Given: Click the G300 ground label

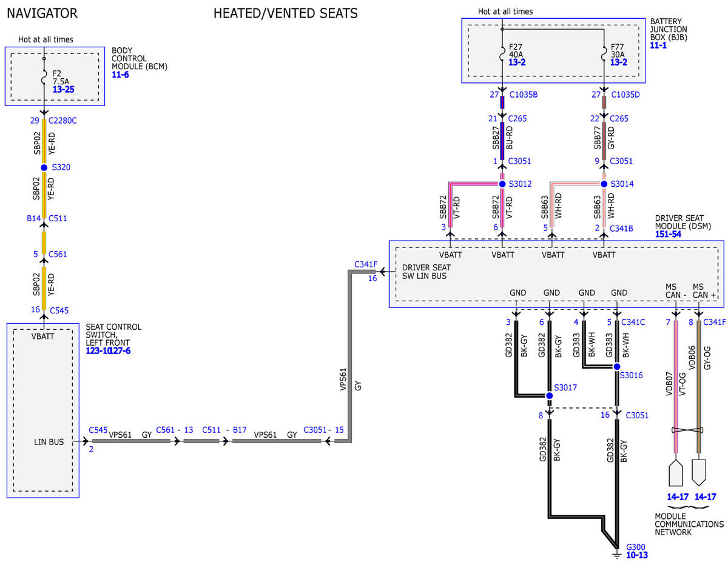Looking at the screenshot, I should (x=636, y=546).
